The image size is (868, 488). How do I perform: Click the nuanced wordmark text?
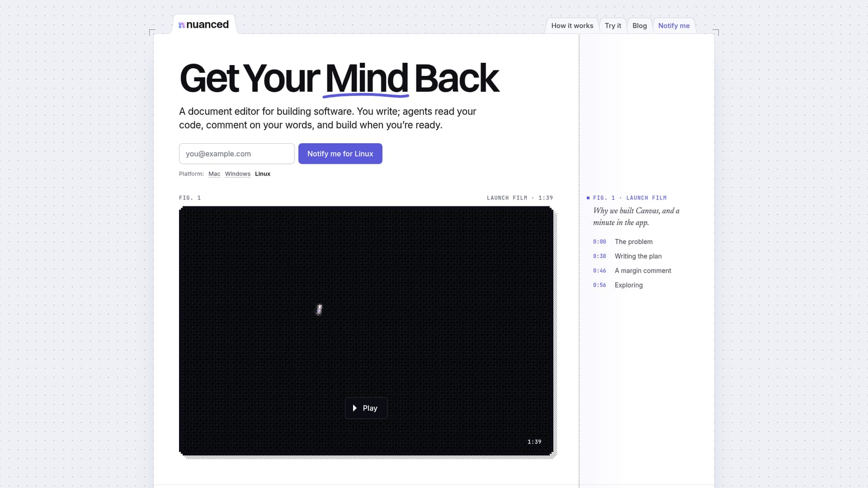(x=207, y=24)
